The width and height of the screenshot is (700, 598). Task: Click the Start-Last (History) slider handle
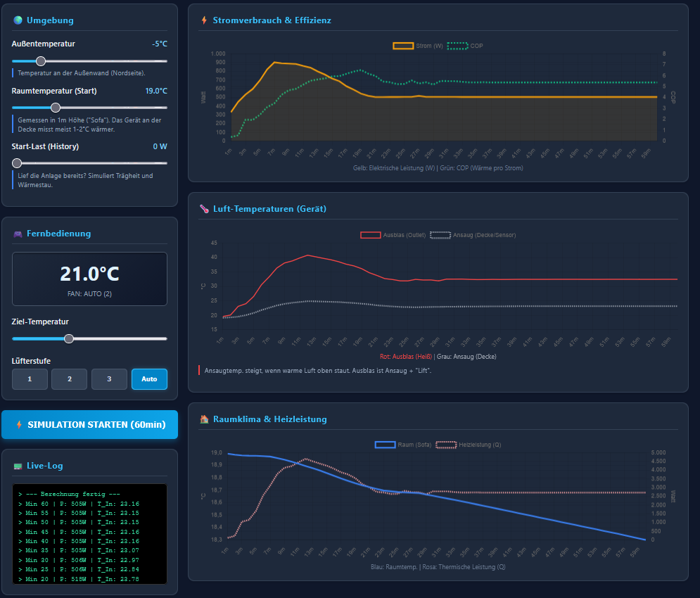[x=17, y=163]
